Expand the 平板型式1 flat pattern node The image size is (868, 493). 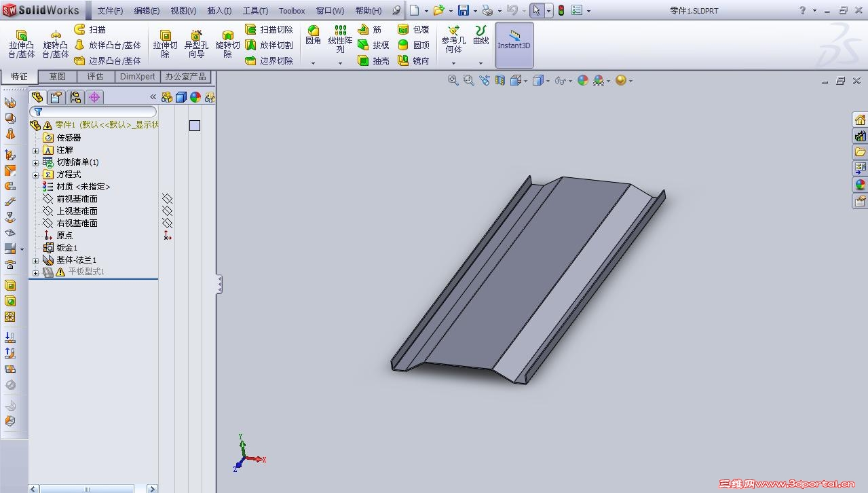point(36,272)
